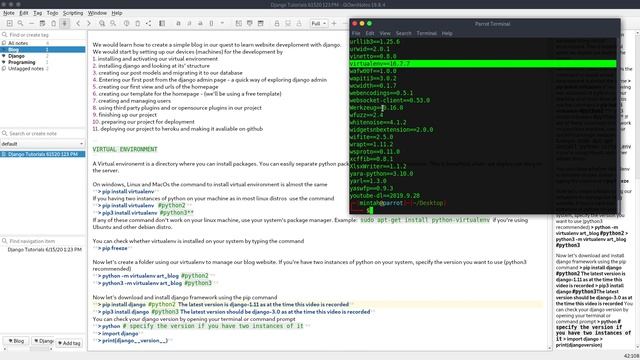The width and height of the screenshot is (640, 360).
Task: Click the first lock icon to encrypt note
Action: [x=277, y=24]
